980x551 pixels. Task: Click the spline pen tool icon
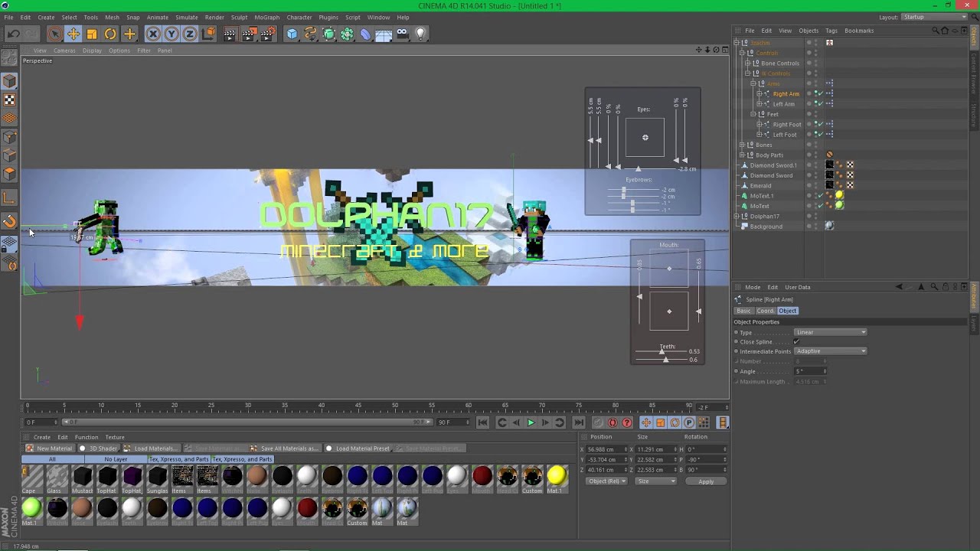click(x=310, y=34)
